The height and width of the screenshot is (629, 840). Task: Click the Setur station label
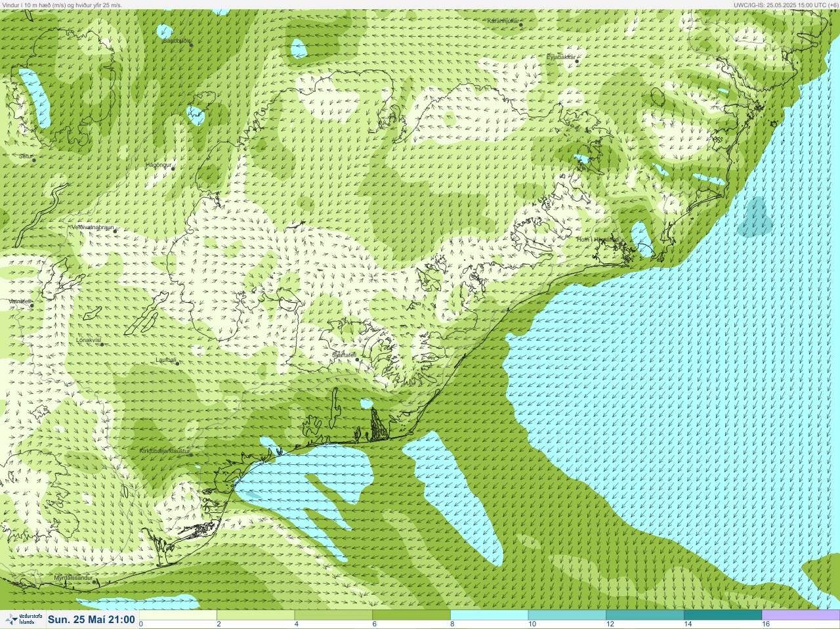26,156
